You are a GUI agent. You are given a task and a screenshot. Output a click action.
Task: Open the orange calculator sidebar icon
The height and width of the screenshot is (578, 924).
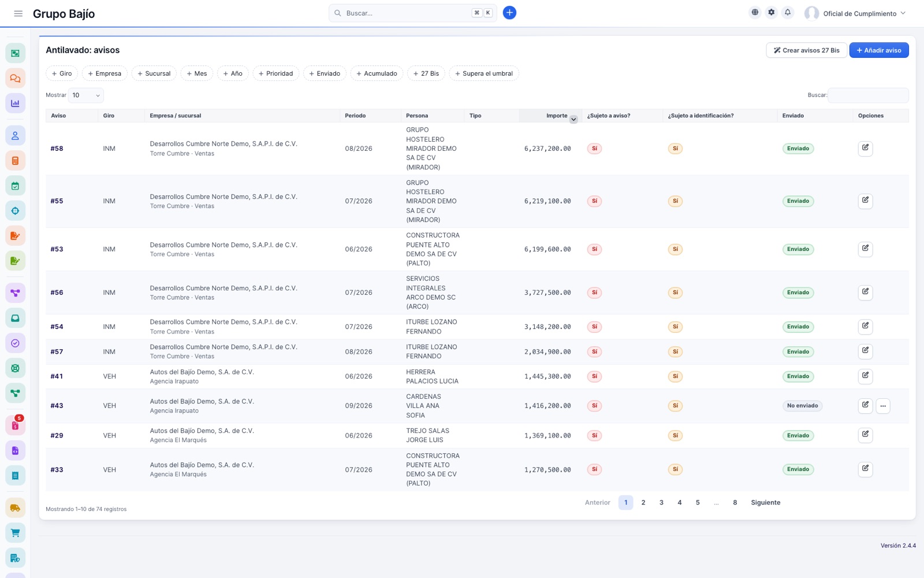coord(16,161)
